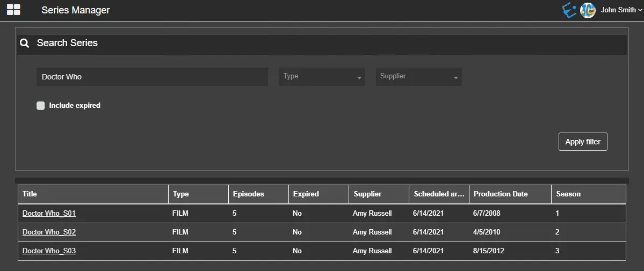Sort by the Episodes column header
644x271 pixels.
click(248, 194)
